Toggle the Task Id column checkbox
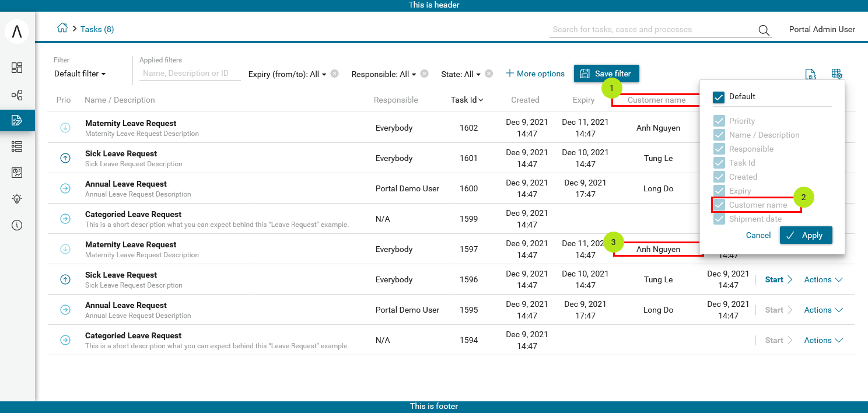The width and height of the screenshot is (868, 413). pyautogui.click(x=719, y=163)
